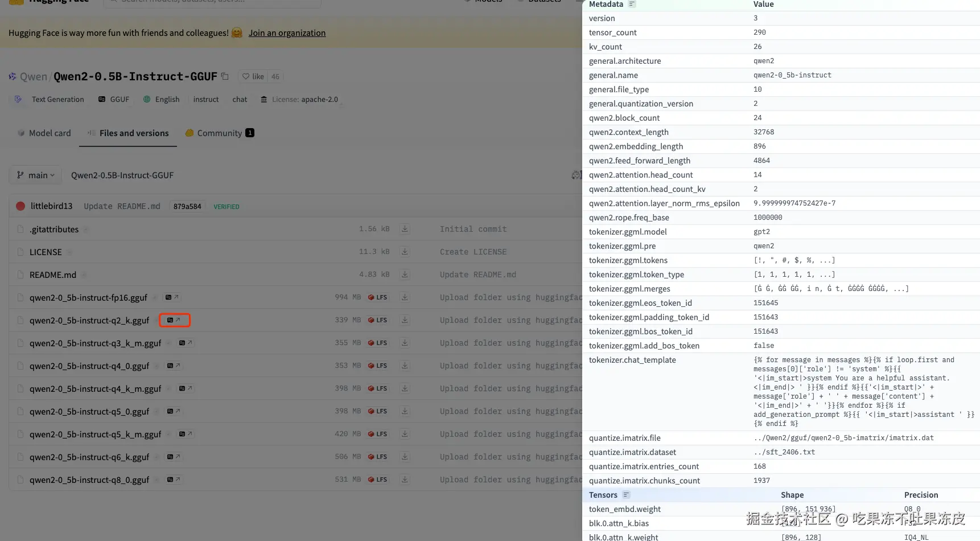Image resolution: width=980 pixels, height=541 pixels.
Task: Download the q4_0 gguf file
Action: pyautogui.click(x=405, y=366)
